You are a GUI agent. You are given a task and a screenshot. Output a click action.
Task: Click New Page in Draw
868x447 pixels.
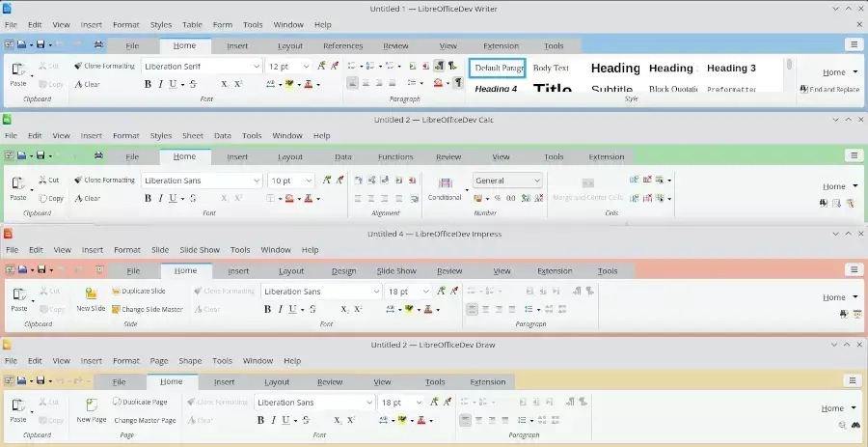point(92,410)
